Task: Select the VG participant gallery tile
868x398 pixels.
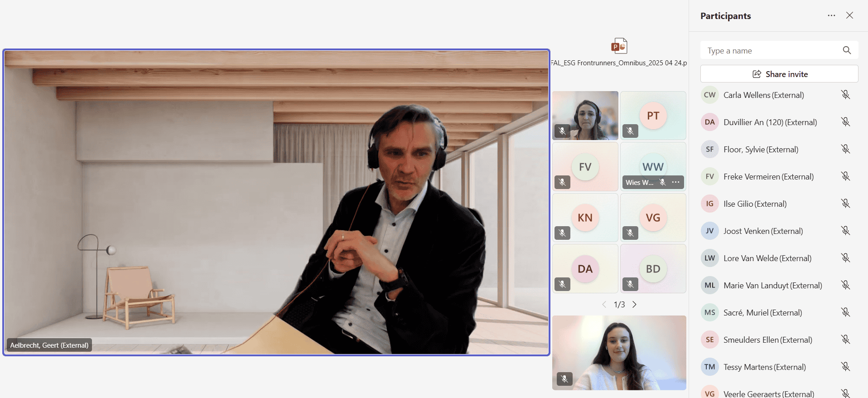Action: click(x=653, y=218)
